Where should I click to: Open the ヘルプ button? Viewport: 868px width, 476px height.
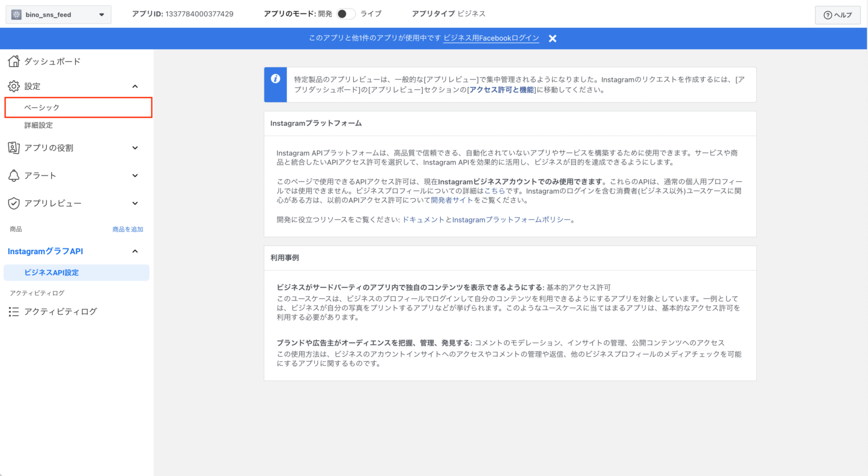pyautogui.click(x=837, y=14)
